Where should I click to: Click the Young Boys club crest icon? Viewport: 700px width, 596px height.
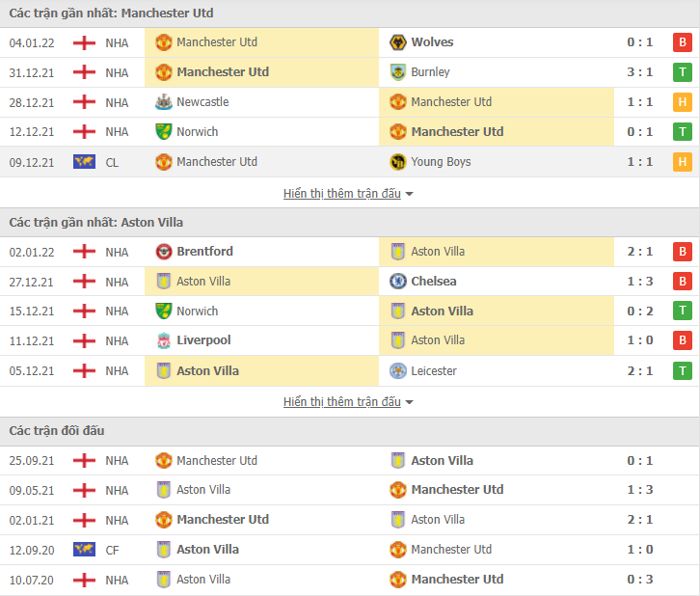(398, 162)
